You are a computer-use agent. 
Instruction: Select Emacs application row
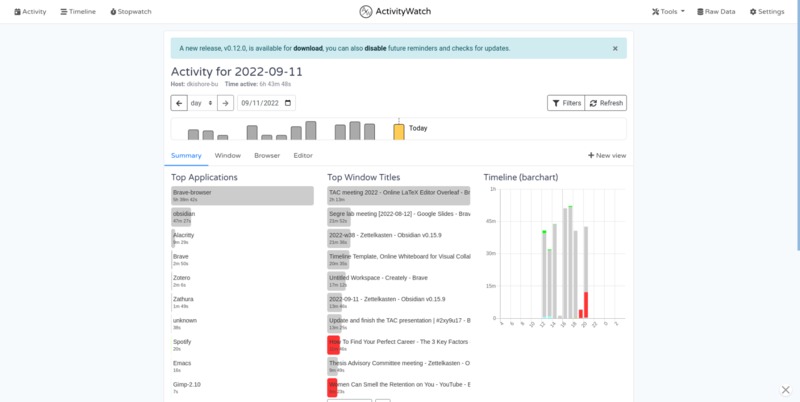coord(242,367)
